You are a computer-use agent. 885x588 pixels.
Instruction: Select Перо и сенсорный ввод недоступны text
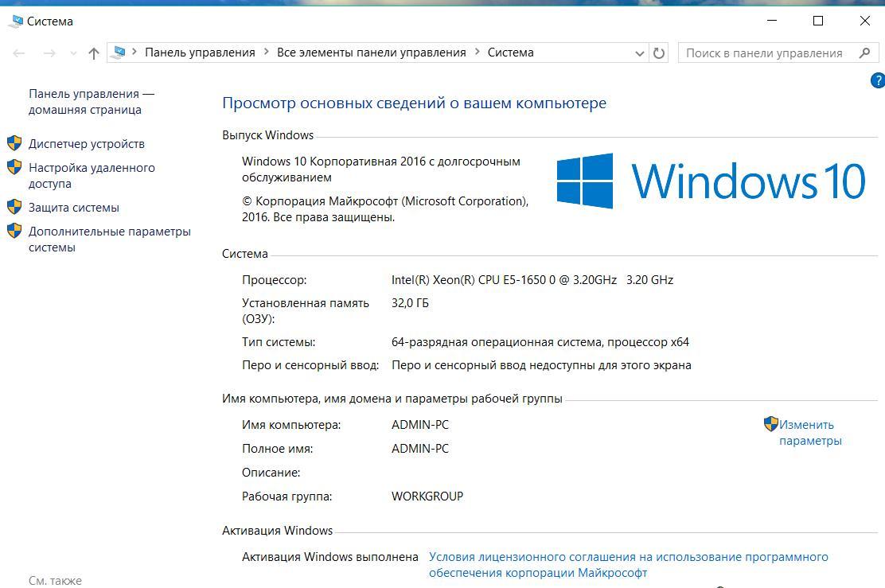pos(541,365)
